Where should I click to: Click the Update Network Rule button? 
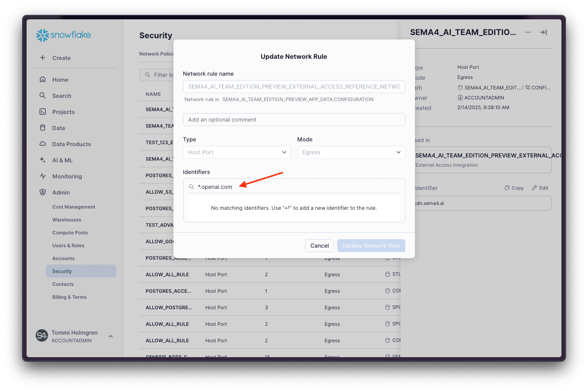[371, 246]
